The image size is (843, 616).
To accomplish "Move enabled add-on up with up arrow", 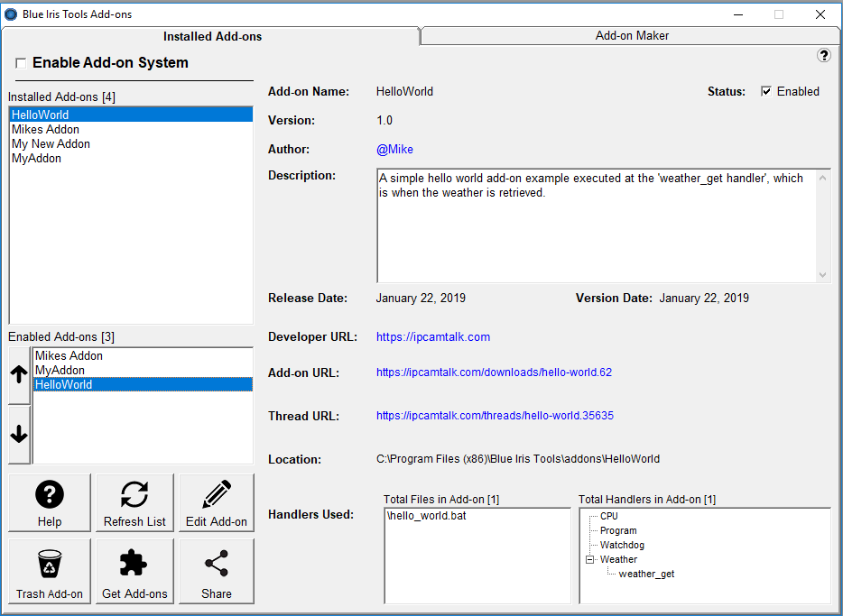I will point(19,376).
